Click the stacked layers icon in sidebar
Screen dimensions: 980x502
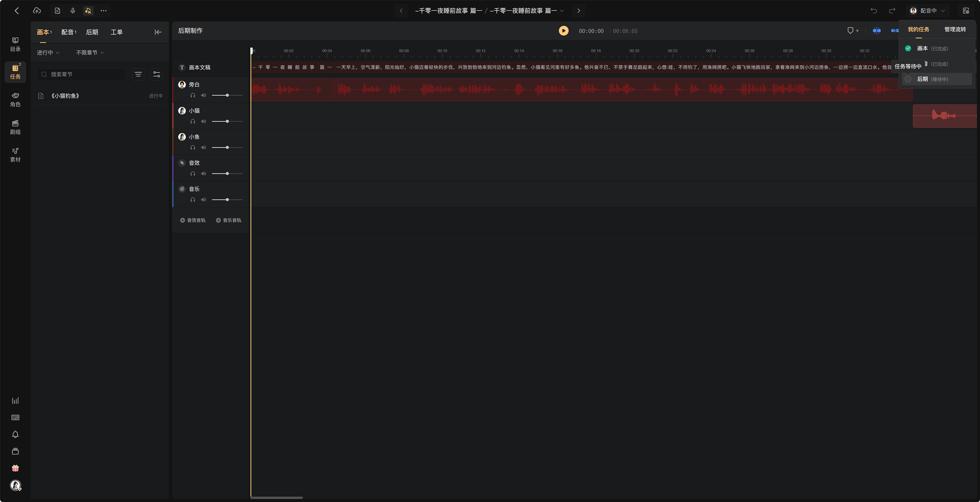(15, 451)
